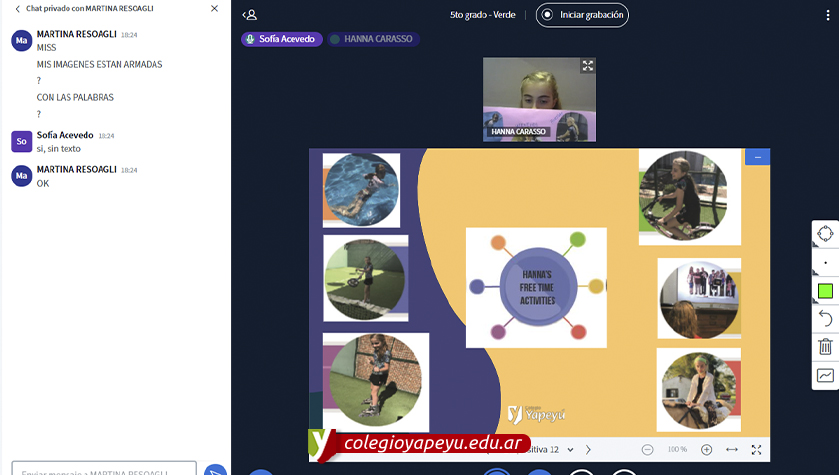The image size is (839, 475).
Task: Expand HANNA CARASSO webcam to fullscreen
Action: tap(588, 66)
